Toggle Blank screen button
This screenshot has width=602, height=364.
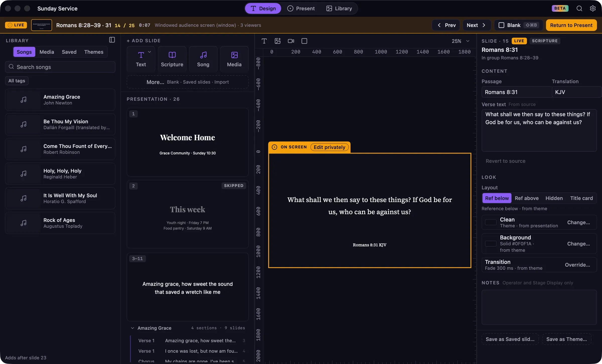pyautogui.click(x=518, y=25)
